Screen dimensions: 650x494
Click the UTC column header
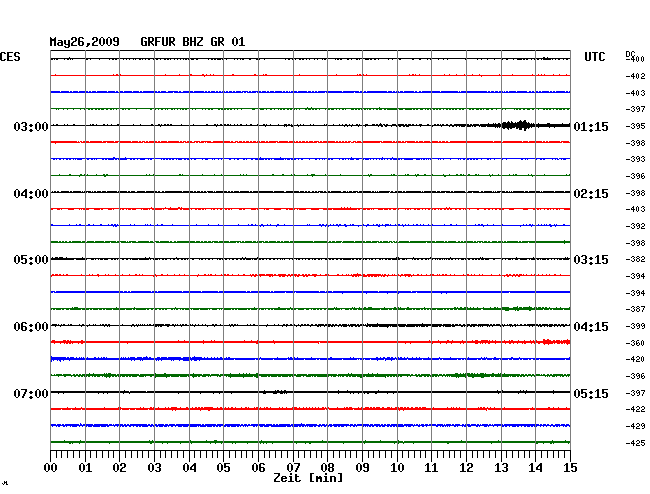point(594,57)
